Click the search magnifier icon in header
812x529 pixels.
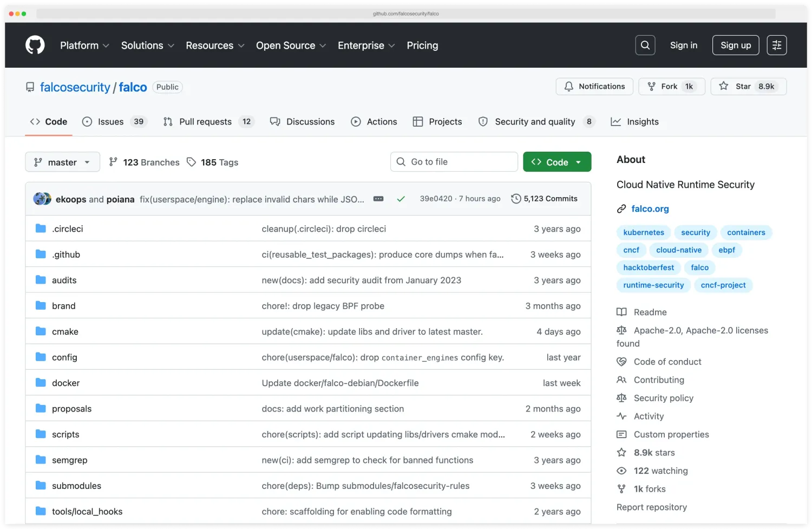coord(645,45)
